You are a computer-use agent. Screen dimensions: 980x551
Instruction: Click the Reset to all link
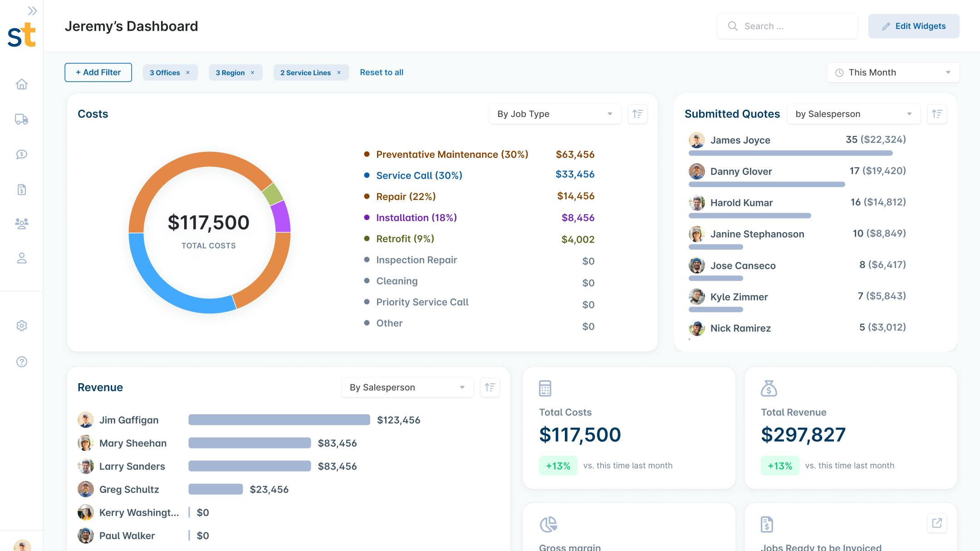(381, 72)
